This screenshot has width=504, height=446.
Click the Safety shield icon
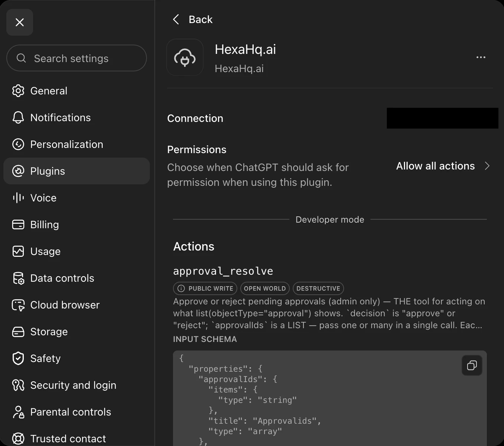(x=18, y=358)
